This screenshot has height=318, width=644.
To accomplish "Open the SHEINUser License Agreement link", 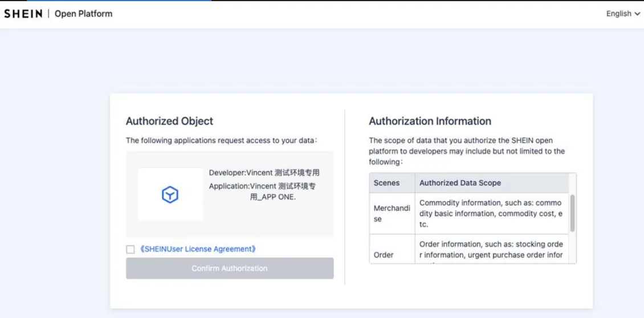I will (199, 249).
